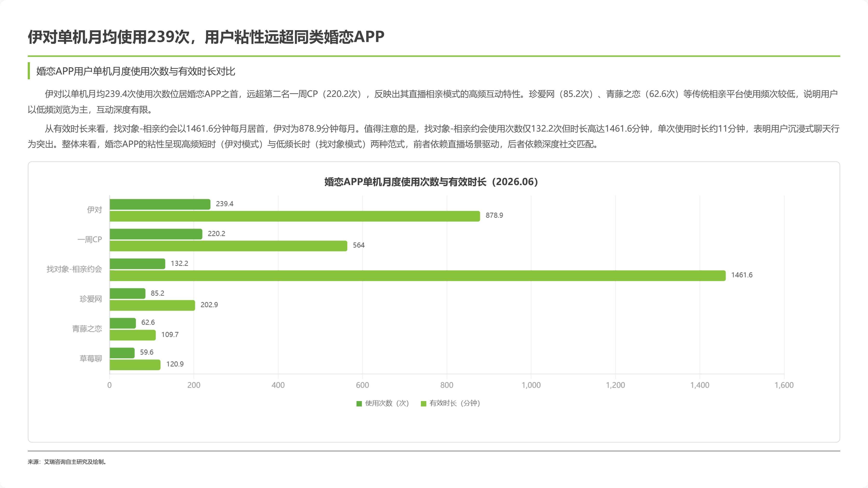Viewport: 868px width, 488px height.
Task: Click the 青藤之恋 dark green usage-count bar
Action: point(123,323)
